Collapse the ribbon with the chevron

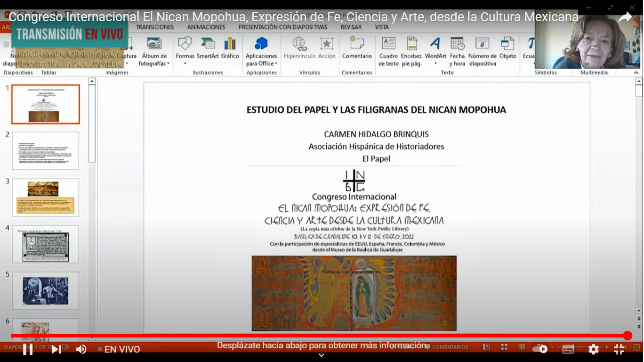coord(636,73)
